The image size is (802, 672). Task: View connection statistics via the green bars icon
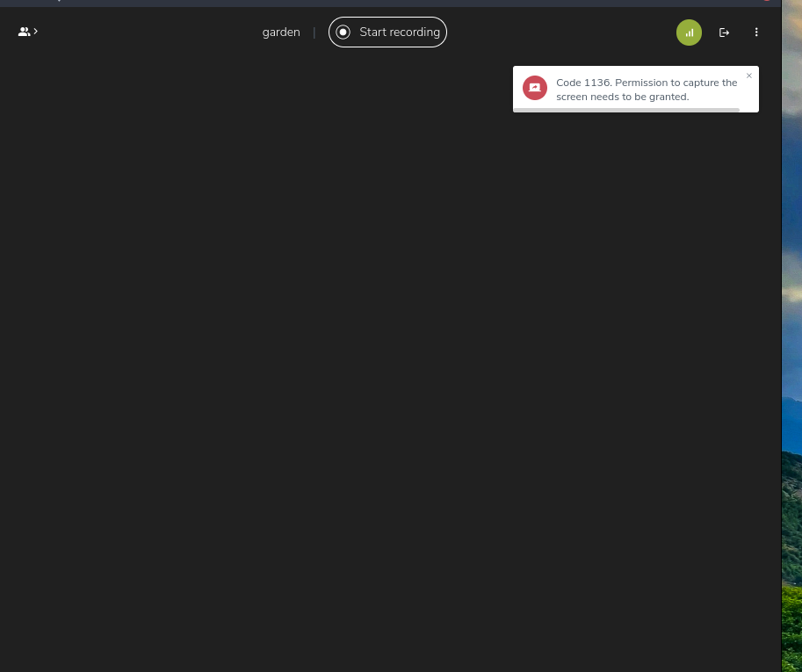(x=689, y=33)
